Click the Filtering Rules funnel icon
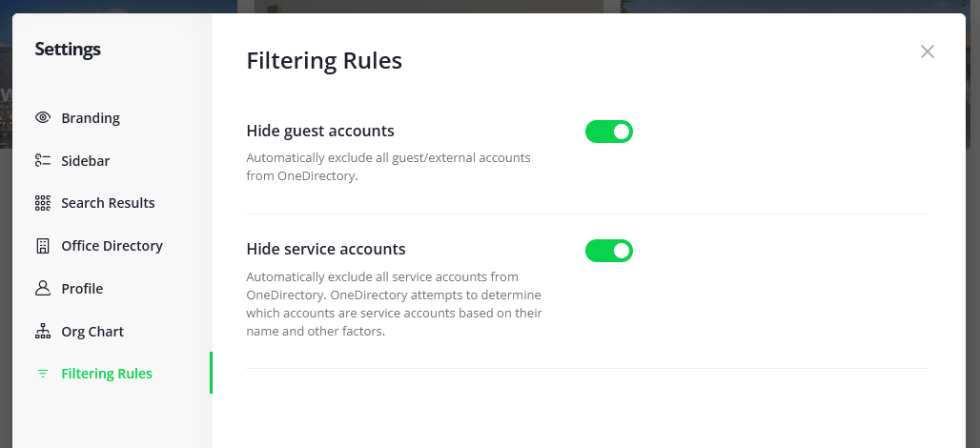The height and width of the screenshot is (448, 980). click(42, 374)
